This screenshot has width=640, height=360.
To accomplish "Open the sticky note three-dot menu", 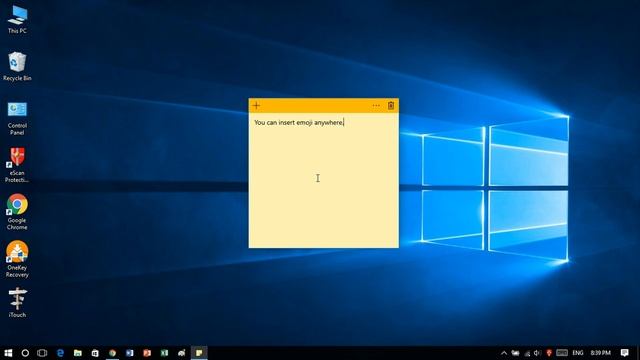I will (x=376, y=106).
